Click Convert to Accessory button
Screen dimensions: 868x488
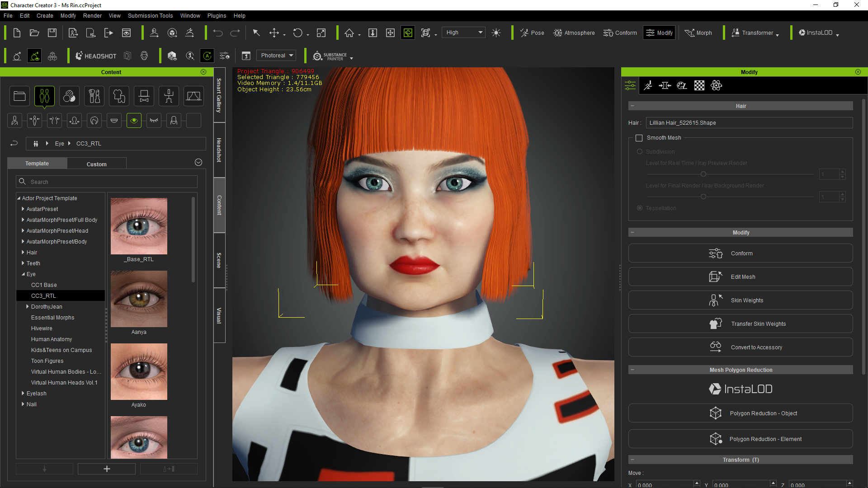[741, 347]
